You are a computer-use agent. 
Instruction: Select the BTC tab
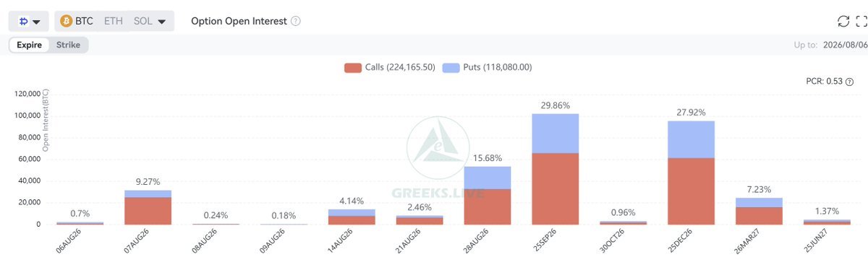[x=77, y=21]
